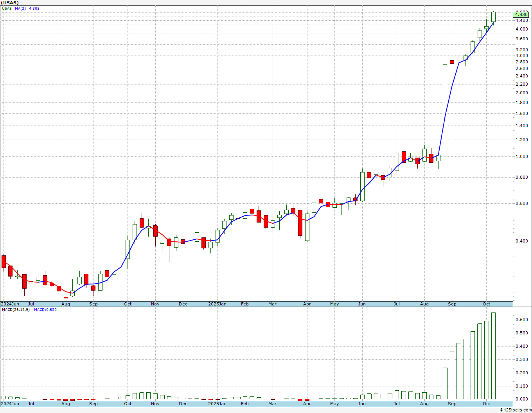The width and height of the screenshot is (532, 413).
Task: Click Dec on the price chart date axis
Action: point(183,304)
